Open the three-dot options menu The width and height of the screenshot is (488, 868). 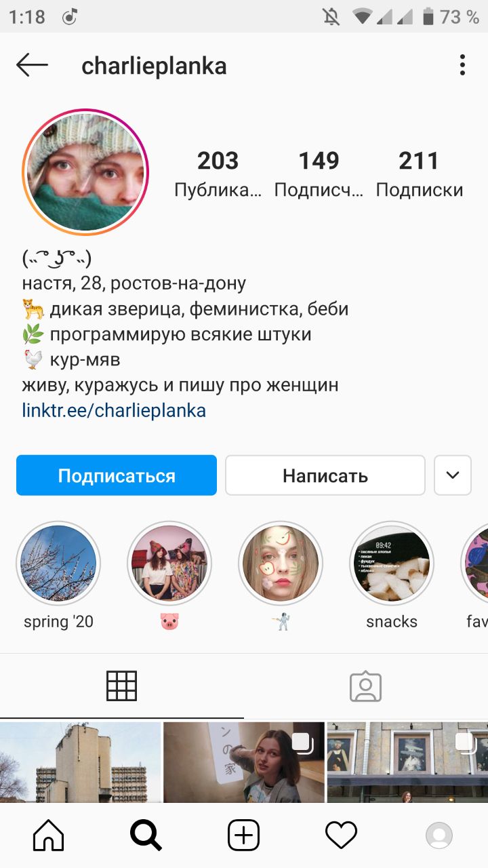coord(462,66)
